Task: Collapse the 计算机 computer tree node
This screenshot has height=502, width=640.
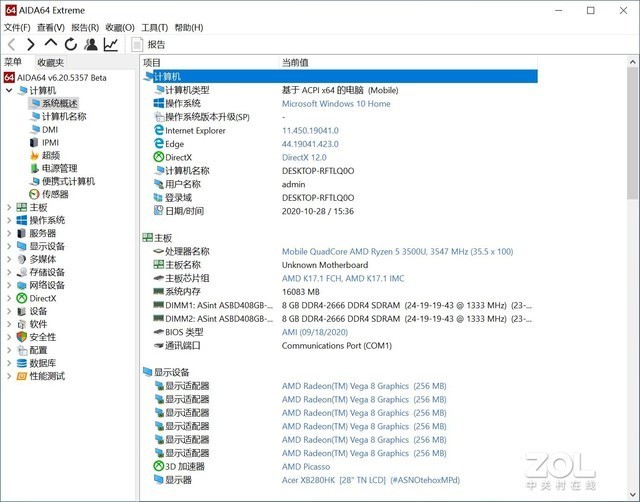Action: point(9,90)
